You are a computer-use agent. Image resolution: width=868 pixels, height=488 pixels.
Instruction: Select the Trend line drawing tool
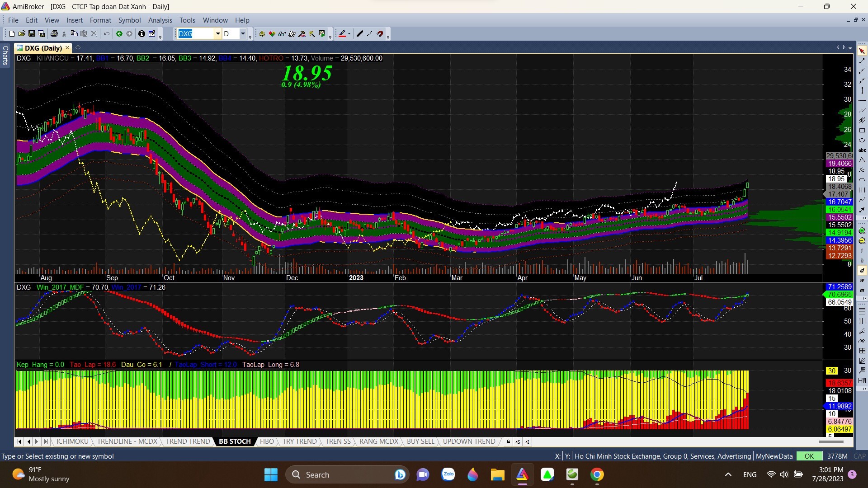pos(862,61)
